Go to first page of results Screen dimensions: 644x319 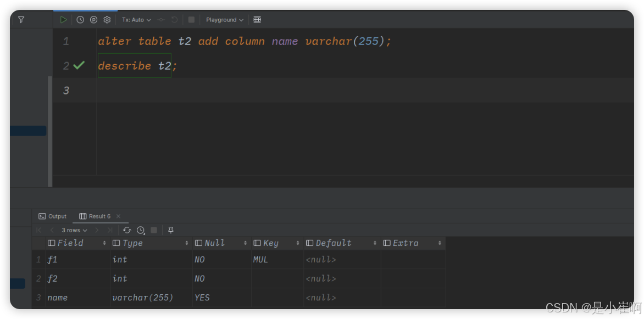pos(39,230)
